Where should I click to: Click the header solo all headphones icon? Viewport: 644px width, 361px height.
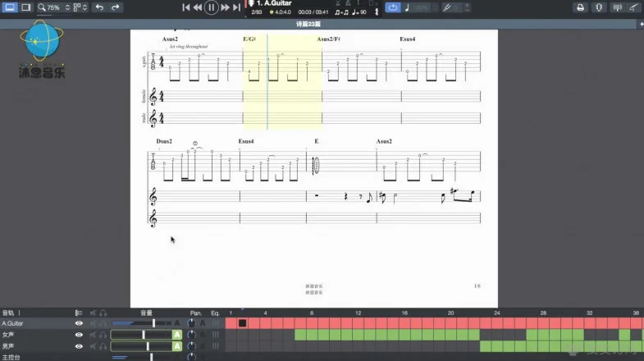tap(103, 313)
